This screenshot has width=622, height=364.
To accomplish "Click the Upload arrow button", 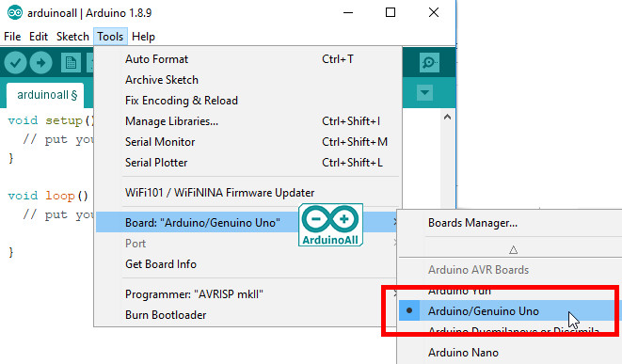I will pos(40,63).
